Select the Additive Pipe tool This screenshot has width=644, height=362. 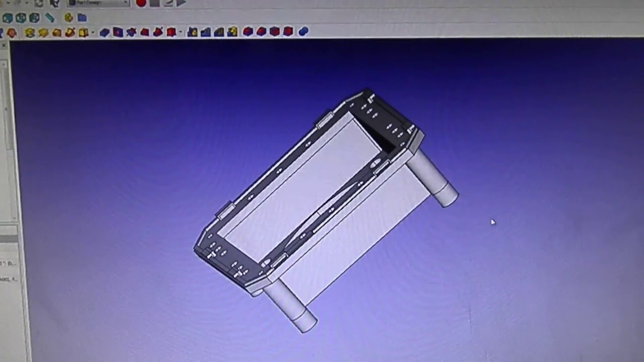pos(70,33)
